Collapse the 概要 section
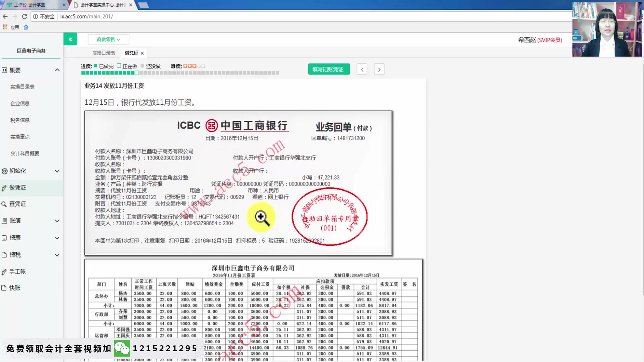 tap(57, 70)
